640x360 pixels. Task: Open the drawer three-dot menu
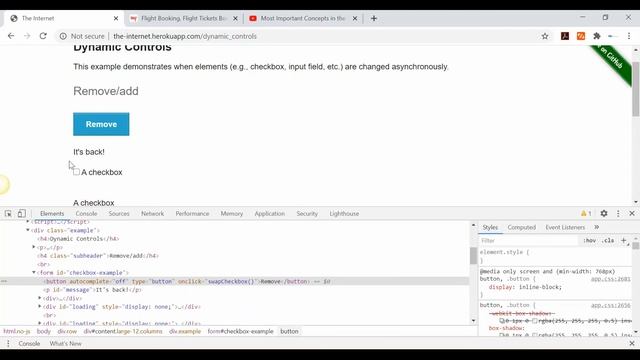(x=8, y=343)
